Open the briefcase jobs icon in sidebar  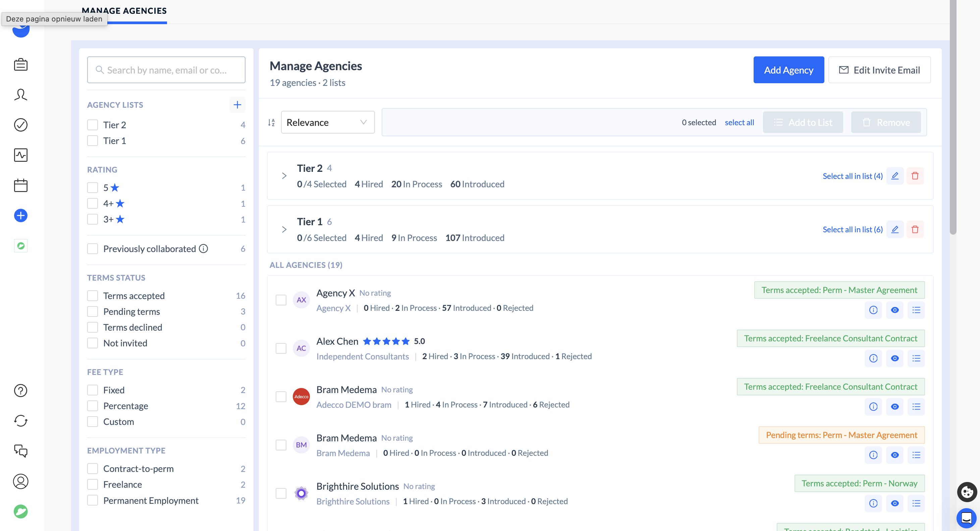tap(20, 64)
